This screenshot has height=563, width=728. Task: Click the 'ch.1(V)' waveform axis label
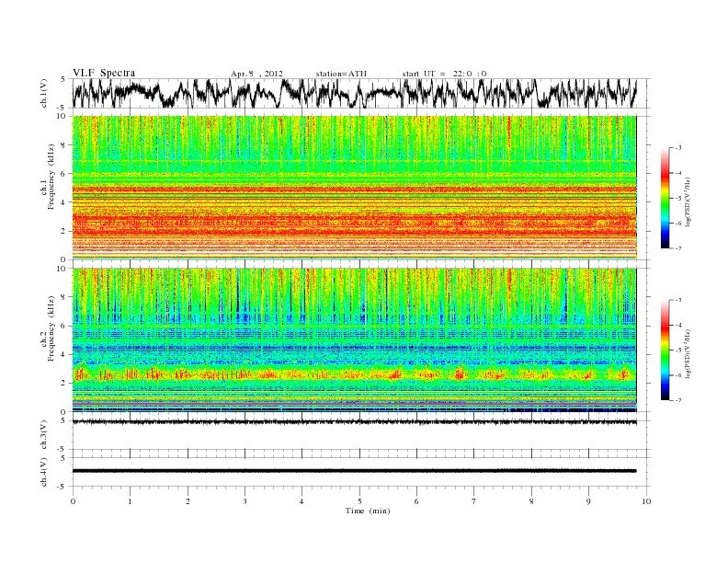[43, 93]
